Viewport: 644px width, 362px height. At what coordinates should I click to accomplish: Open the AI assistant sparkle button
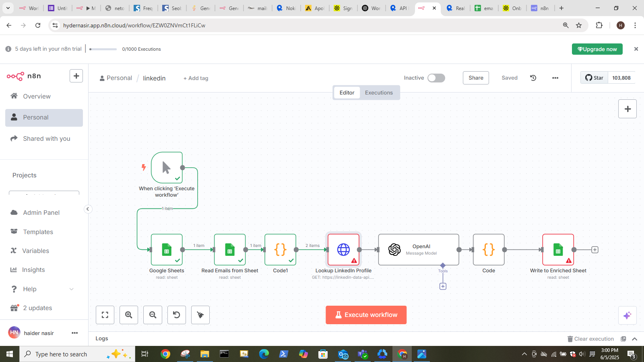pyautogui.click(x=627, y=315)
